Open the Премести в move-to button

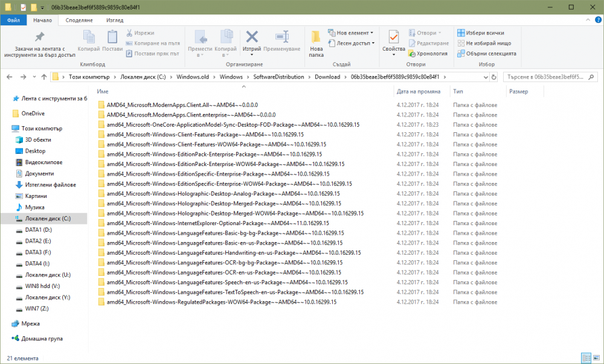pos(200,43)
